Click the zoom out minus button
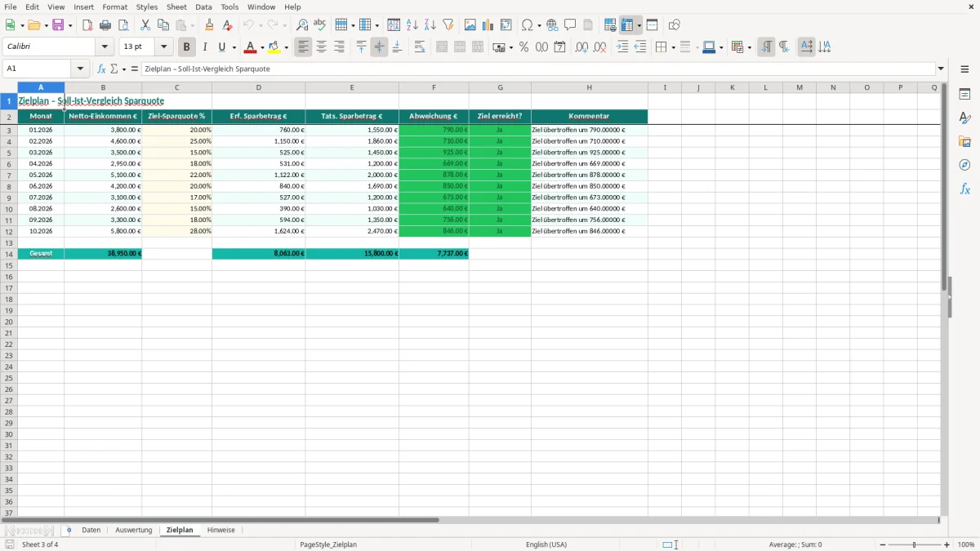Image resolution: width=980 pixels, height=551 pixels. click(883, 544)
